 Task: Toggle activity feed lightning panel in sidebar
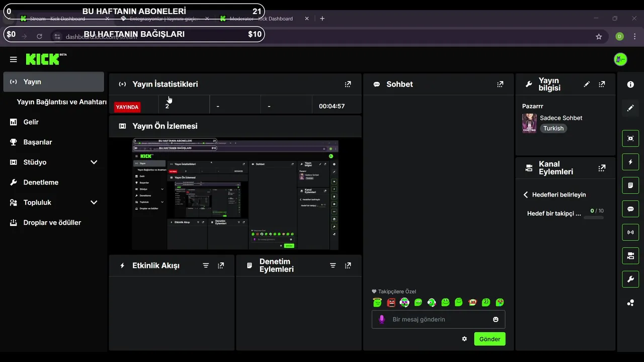click(630, 162)
